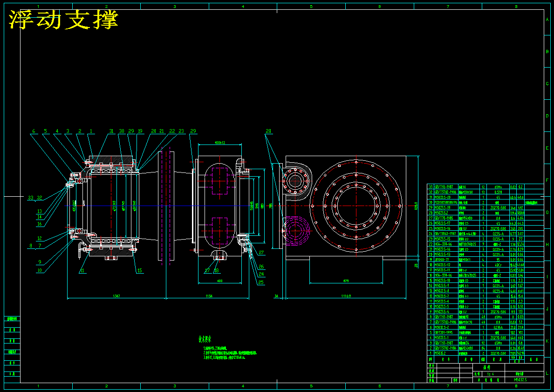Viewport: 554px width, 392px height.
Task: Select the 1347 length dimension
Action: tap(116, 296)
